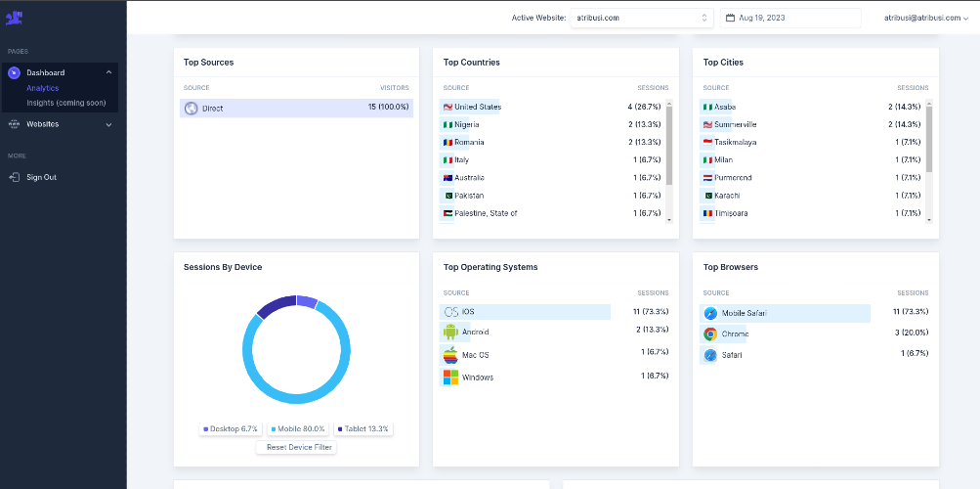This screenshot has width=980, height=489.
Task: Click the app logo in the sidebar
Action: (15, 19)
